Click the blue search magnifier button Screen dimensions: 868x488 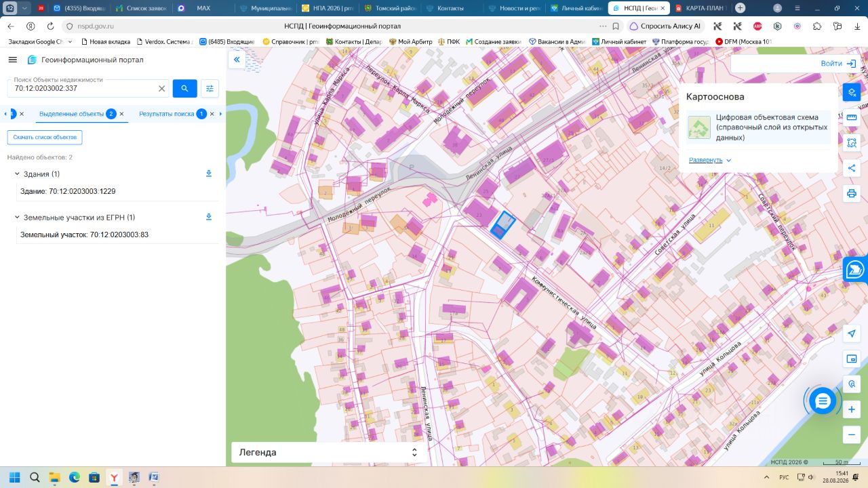(184, 88)
